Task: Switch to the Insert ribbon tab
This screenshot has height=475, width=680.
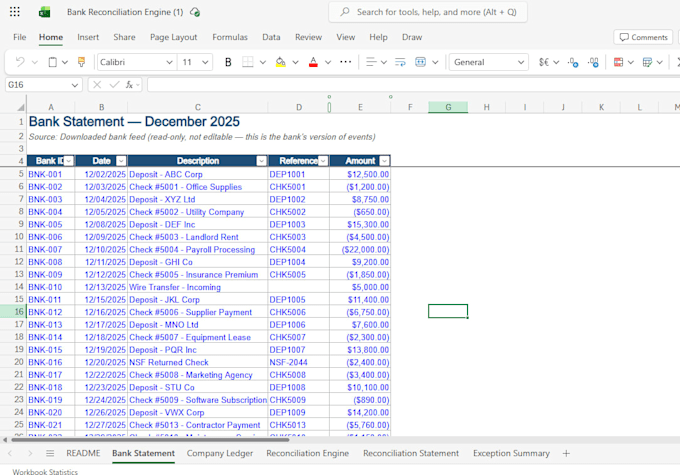Action: click(88, 37)
